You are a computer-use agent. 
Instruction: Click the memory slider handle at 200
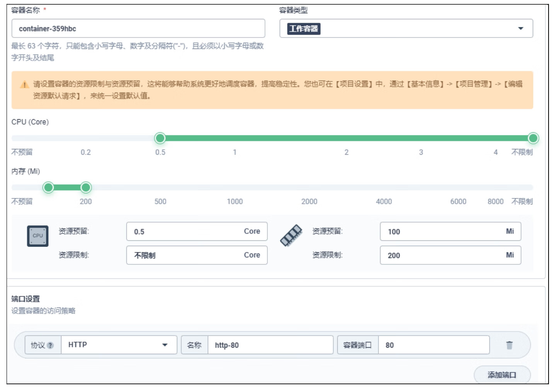86,188
